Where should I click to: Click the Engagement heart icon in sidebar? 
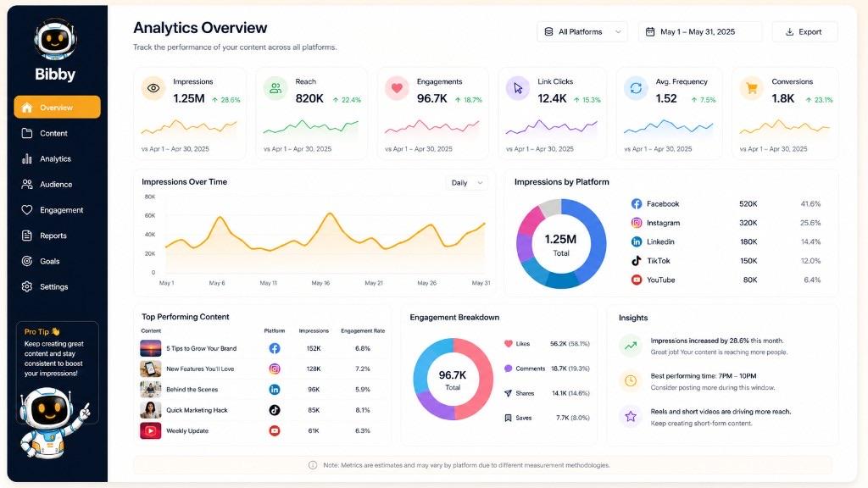pyautogui.click(x=26, y=210)
